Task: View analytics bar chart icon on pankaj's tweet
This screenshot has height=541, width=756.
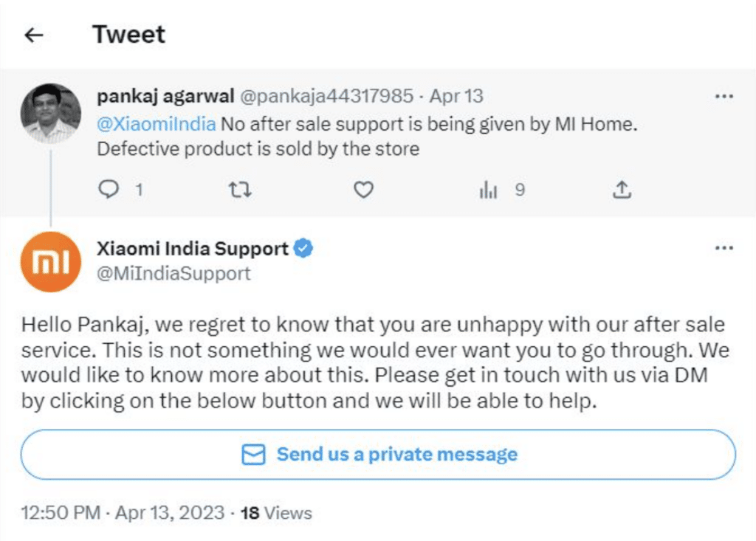Action: (x=489, y=190)
